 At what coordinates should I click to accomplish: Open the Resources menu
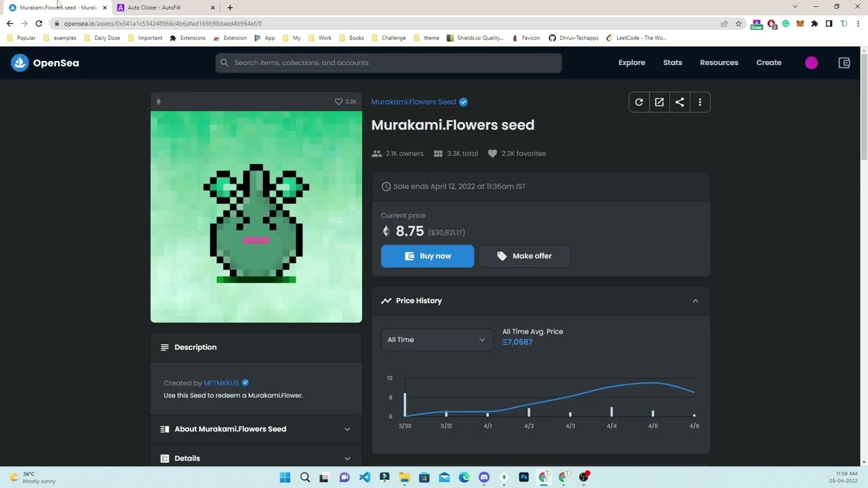719,63
